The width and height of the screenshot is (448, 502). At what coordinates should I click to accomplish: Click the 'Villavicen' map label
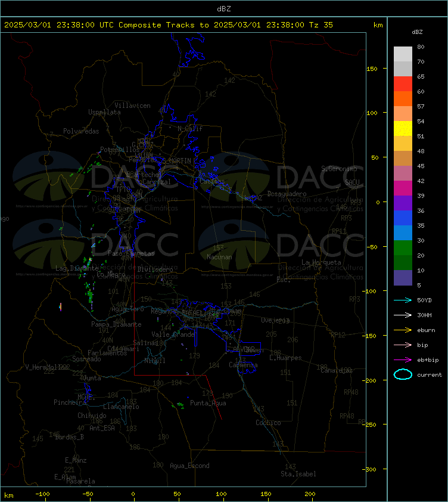tap(132, 106)
